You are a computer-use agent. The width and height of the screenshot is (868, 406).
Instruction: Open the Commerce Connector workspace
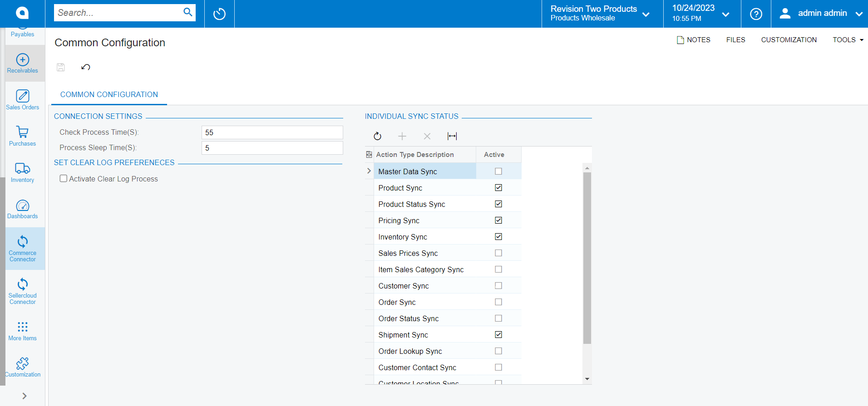(x=23, y=248)
